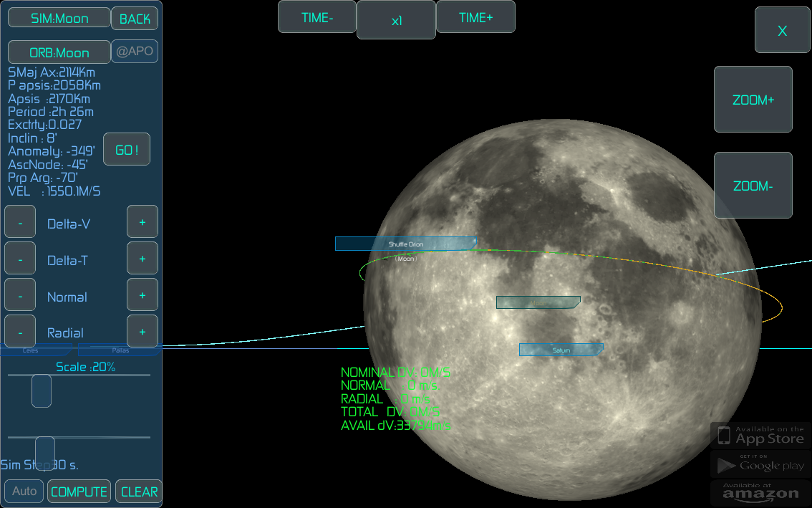Click the SIM:Moon button
This screenshot has height=508, width=812.
(59, 18)
